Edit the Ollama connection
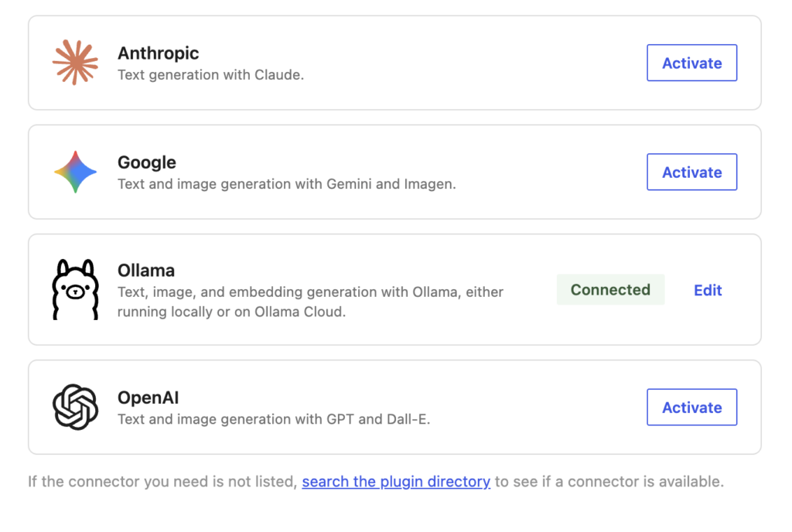The width and height of the screenshot is (792, 532). point(707,290)
